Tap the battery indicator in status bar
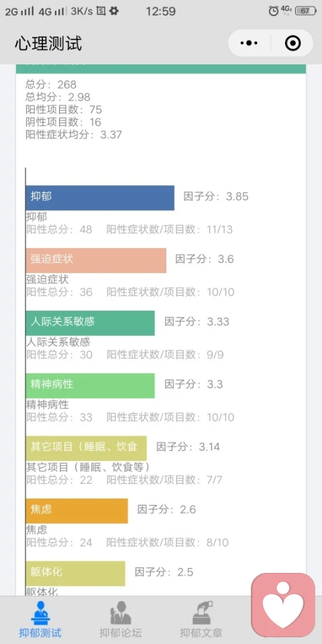 point(306,11)
